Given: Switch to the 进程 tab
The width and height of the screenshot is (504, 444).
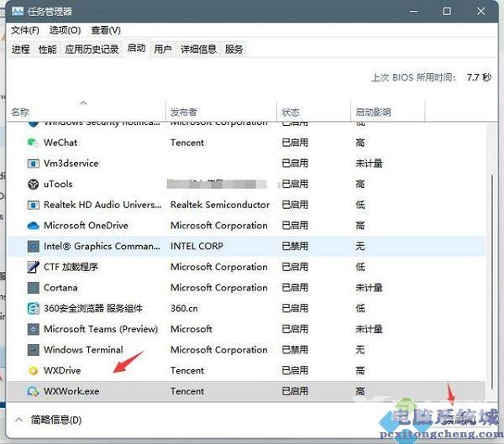Looking at the screenshot, I should point(20,50).
